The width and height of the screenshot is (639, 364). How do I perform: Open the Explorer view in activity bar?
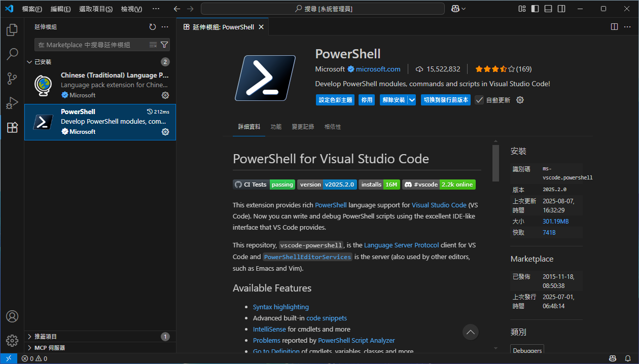pos(12,30)
